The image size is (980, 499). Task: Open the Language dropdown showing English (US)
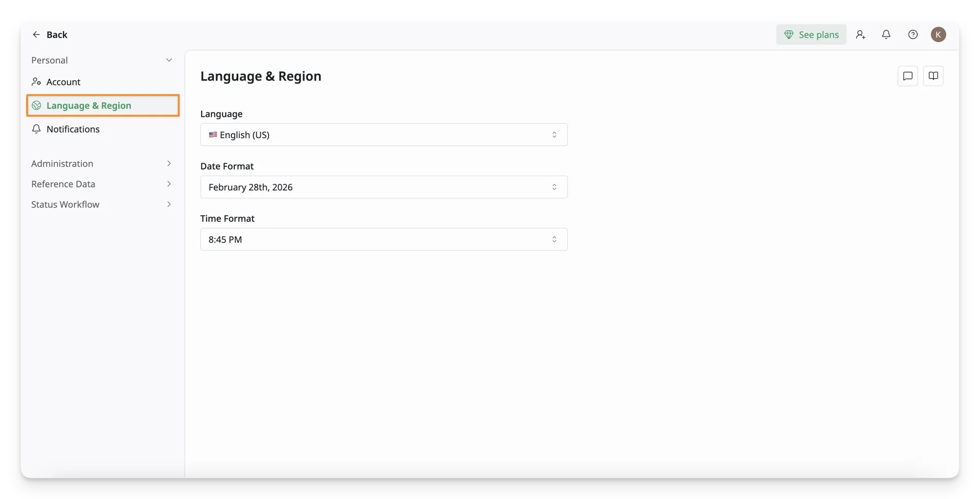384,135
